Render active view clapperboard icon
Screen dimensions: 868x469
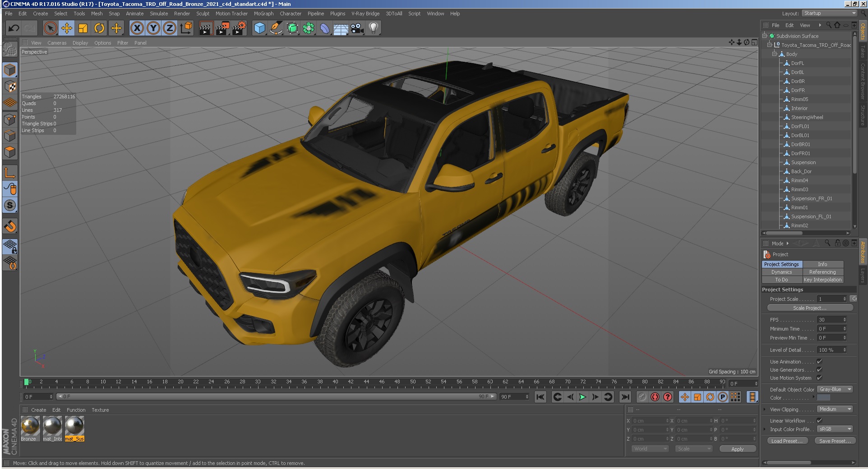(x=206, y=28)
